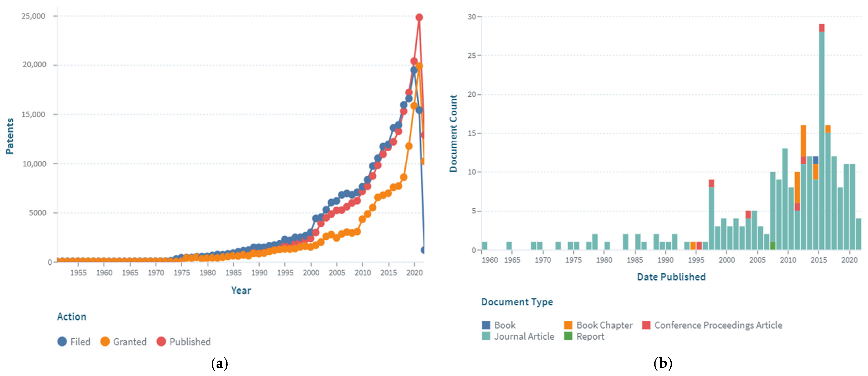
Task: Click the 2020 tick on patents chart
Action: coord(414,272)
